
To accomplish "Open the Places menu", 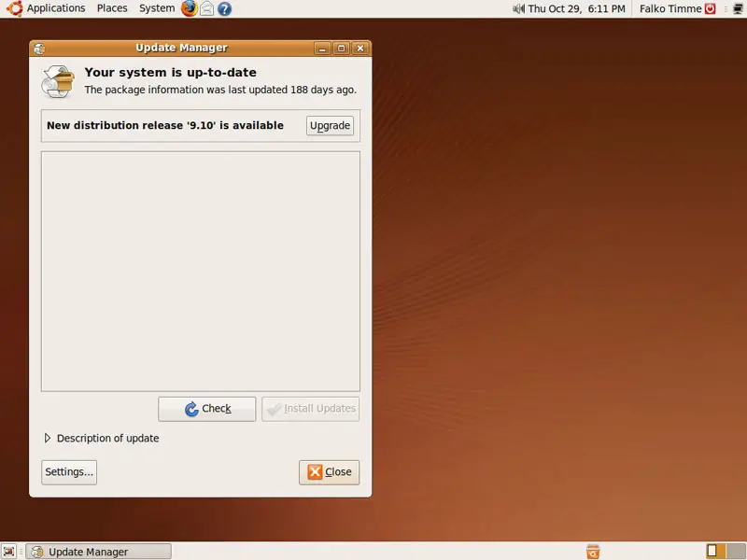I will [x=112, y=8].
